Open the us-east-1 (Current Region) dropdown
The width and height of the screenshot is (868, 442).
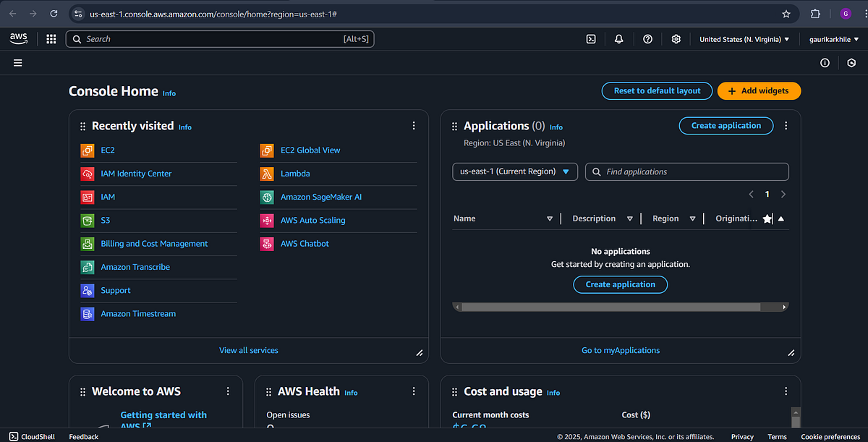pos(514,171)
